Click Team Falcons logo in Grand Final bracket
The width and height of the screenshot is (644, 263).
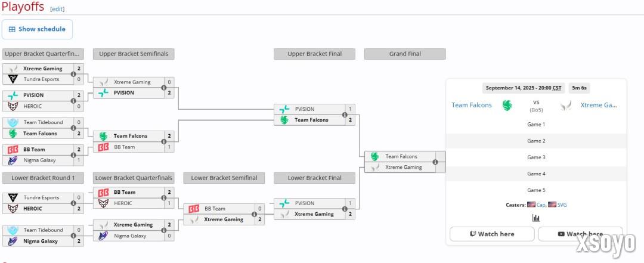pos(374,157)
